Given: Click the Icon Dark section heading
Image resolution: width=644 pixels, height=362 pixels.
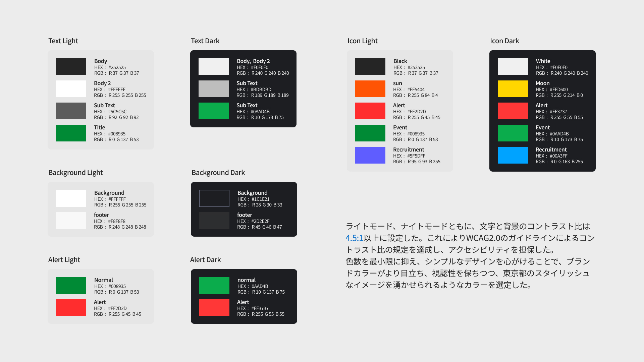Looking at the screenshot, I should pos(504,41).
